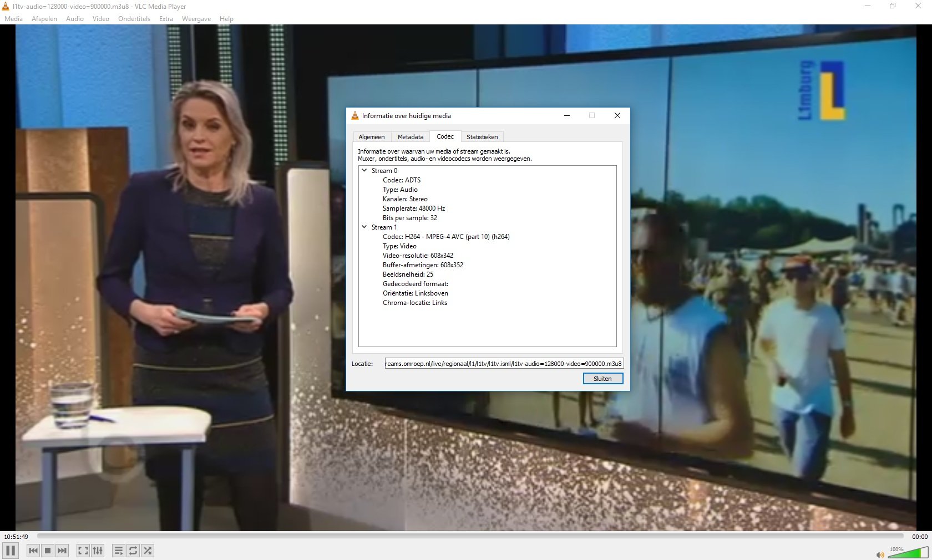Image resolution: width=932 pixels, height=560 pixels.
Task: Open the extended settings equalizer panel
Action: point(98,551)
